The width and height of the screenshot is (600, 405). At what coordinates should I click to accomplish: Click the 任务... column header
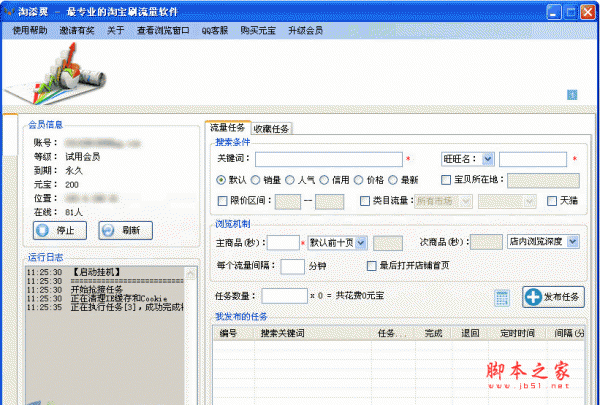tap(392, 333)
